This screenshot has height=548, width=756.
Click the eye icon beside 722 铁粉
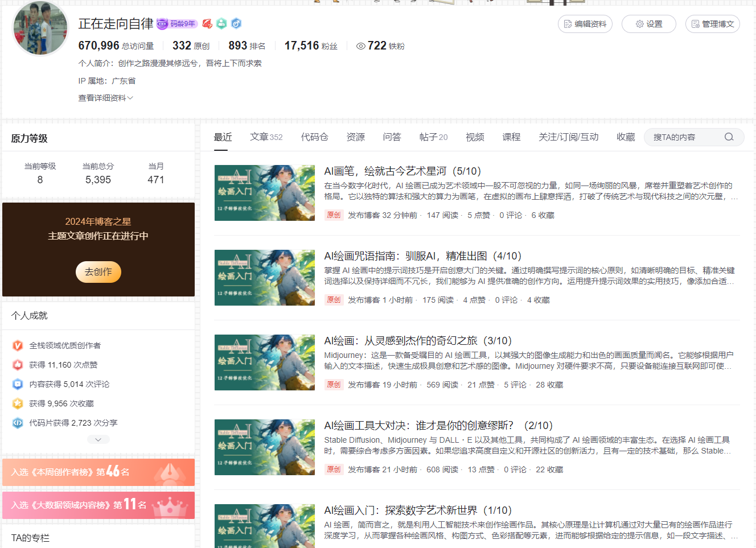coord(360,46)
